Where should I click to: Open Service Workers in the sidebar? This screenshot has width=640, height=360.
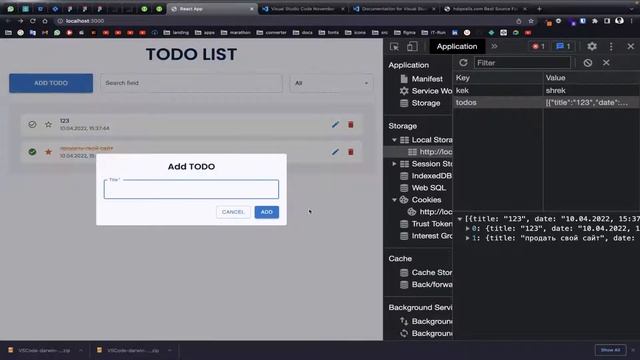pyautogui.click(x=426, y=91)
